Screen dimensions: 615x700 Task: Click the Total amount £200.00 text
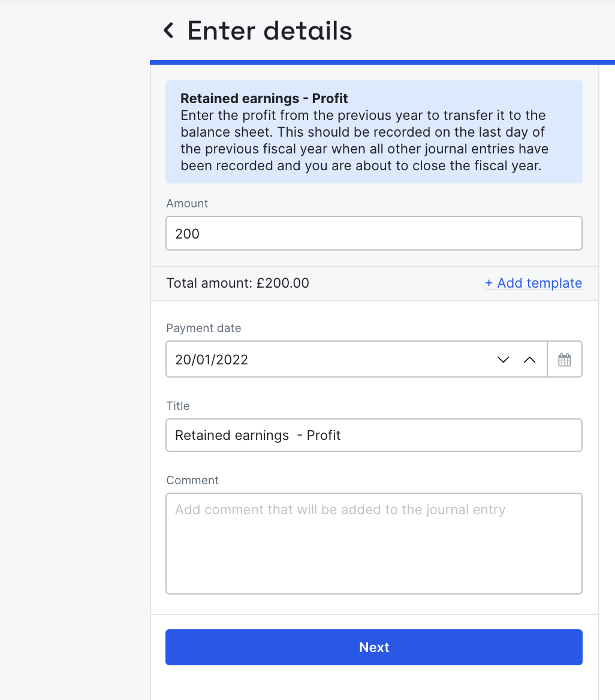(238, 283)
